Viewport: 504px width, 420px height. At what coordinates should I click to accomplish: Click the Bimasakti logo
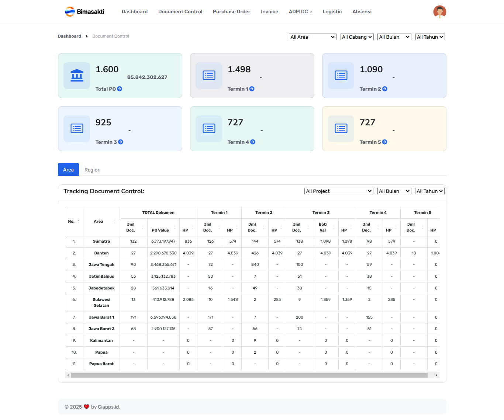click(84, 12)
